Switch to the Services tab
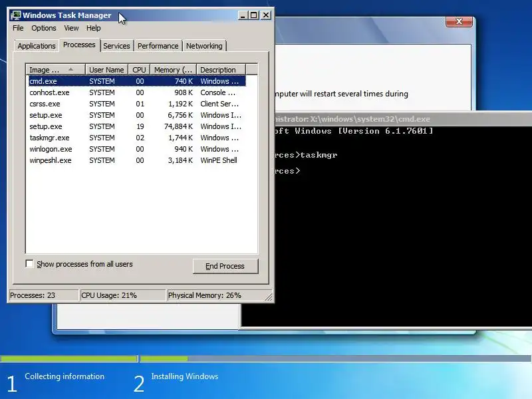The width and height of the screenshot is (532, 399). [x=117, y=46]
